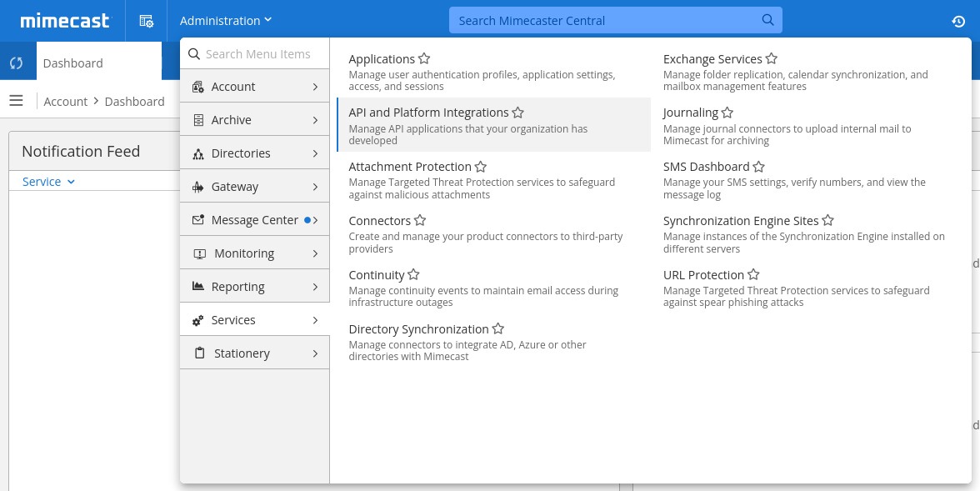
Task: Toggle the Synchronization Engine Sites star
Action: click(x=828, y=220)
